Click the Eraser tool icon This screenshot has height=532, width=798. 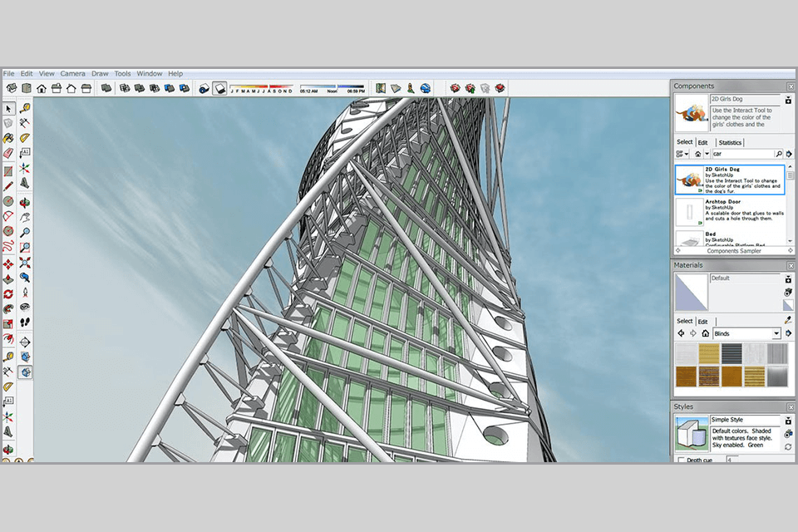[x=8, y=154]
